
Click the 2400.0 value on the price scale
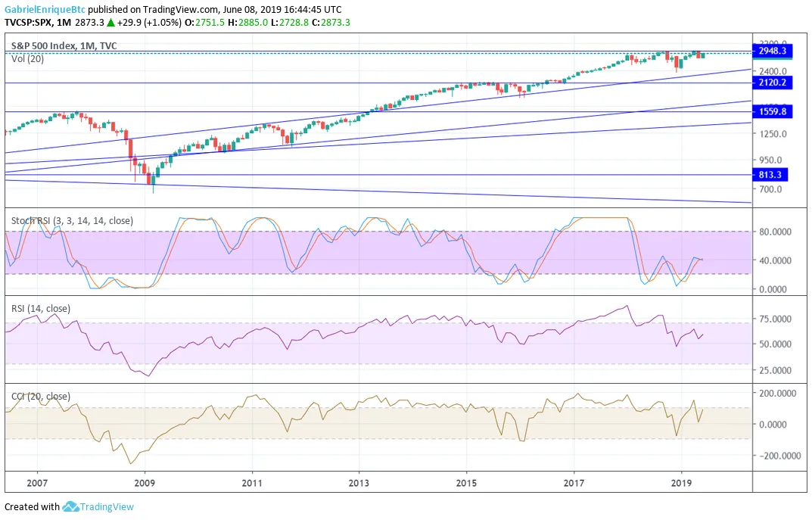[773, 71]
